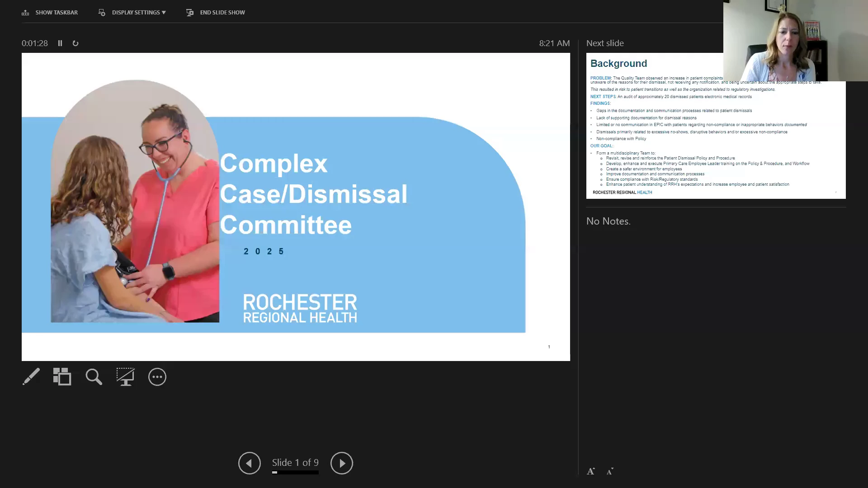Click End Slide Show
Screen dimensions: 868x488
[x=216, y=12]
